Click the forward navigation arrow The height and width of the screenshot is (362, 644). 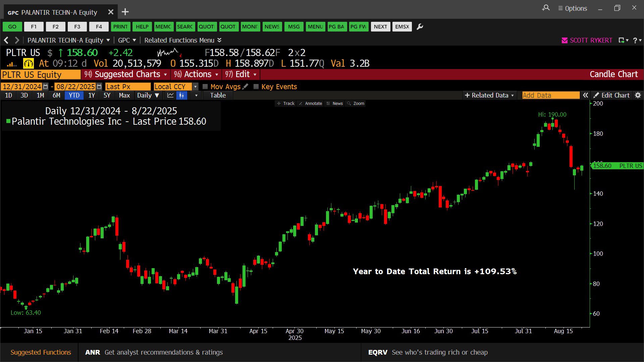point(17,40)
